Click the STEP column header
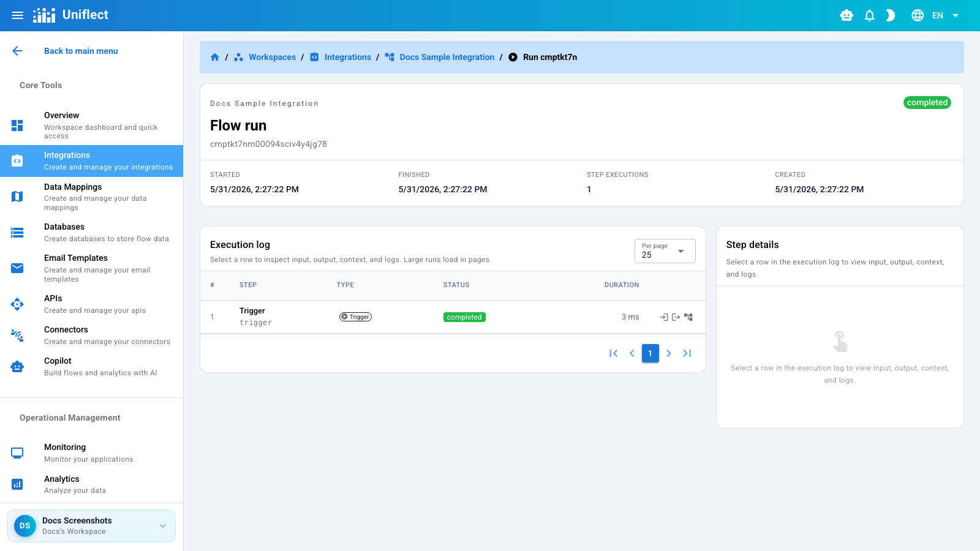Screen dimensions: 980x551 [x=248, y=285]
